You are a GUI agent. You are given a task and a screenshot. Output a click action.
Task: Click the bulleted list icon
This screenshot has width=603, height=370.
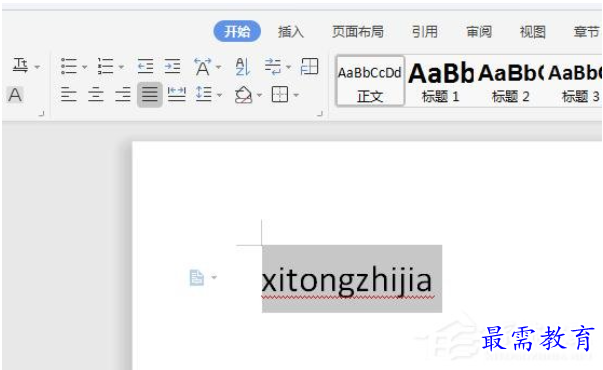coord(69,67)
